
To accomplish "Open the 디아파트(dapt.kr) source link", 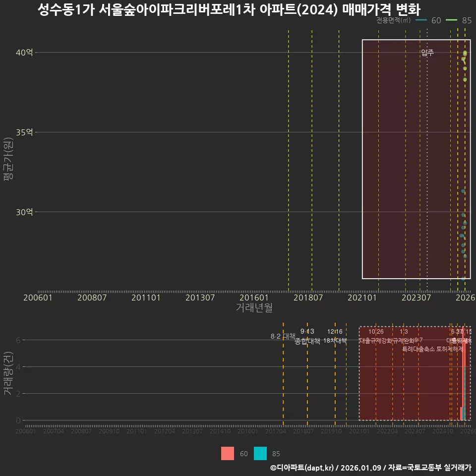I will tap(301, 468).
